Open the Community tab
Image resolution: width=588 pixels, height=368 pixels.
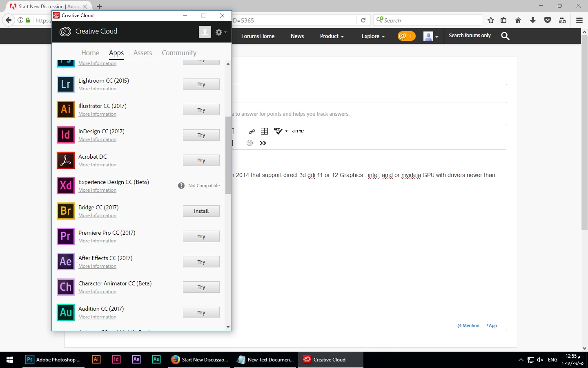(179, 53)
